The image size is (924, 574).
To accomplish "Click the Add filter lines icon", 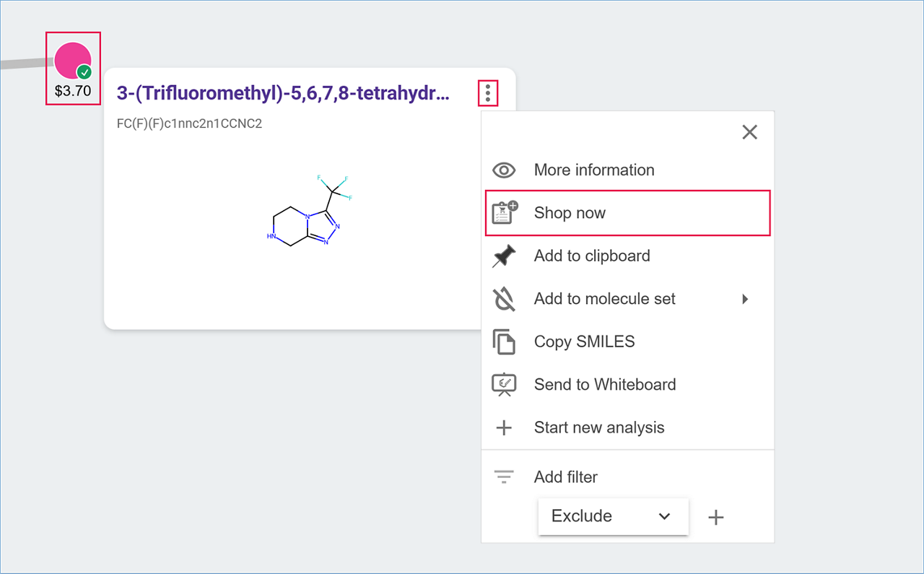I will coord(504,477).
